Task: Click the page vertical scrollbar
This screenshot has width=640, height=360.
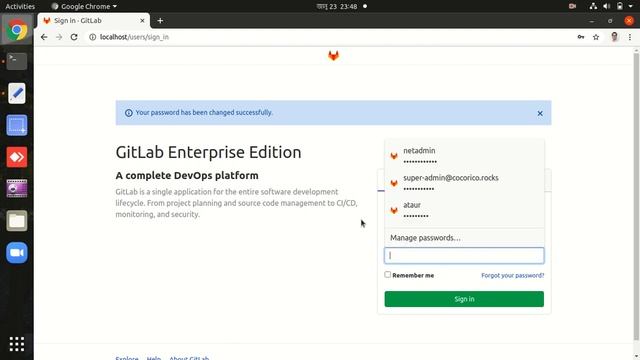Action: (636, 196)
